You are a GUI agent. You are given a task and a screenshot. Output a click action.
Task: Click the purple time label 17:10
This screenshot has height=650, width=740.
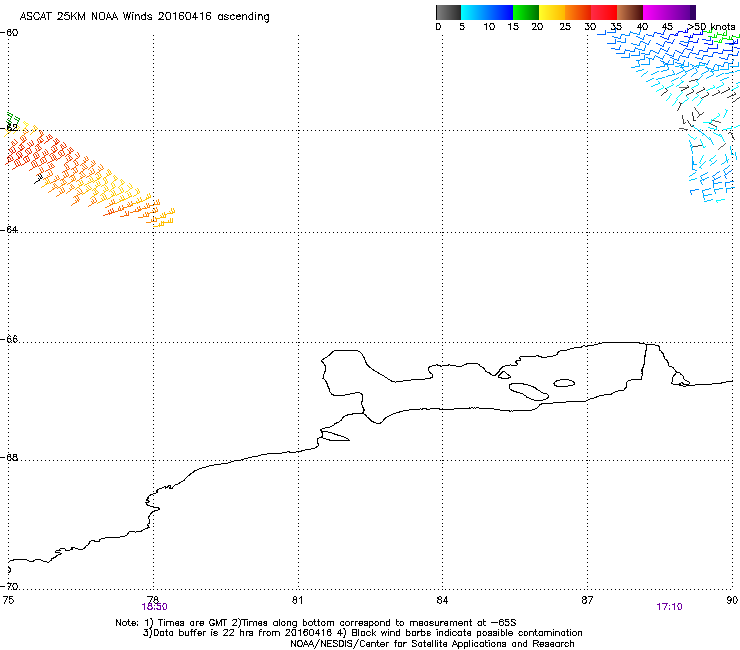click(x=669, y=607)
